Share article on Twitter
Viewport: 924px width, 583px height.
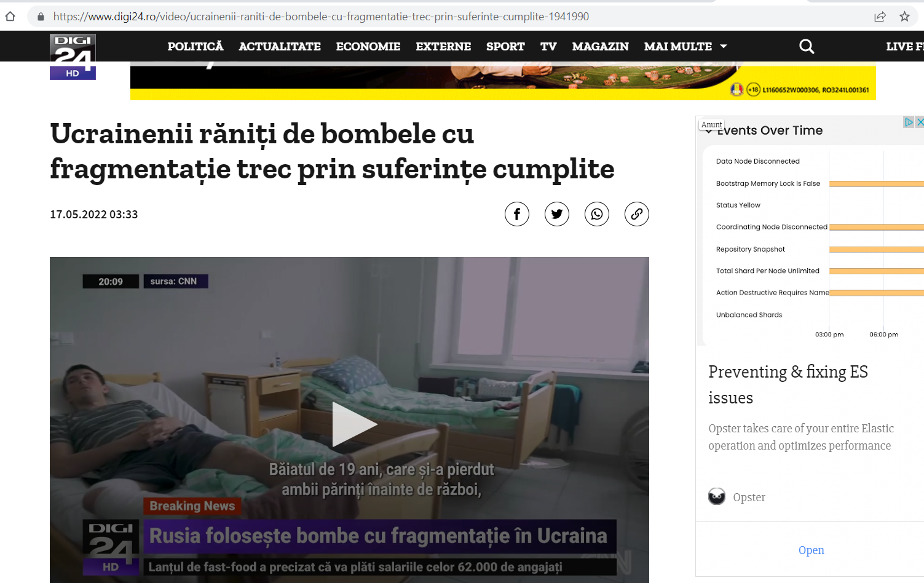557,214
